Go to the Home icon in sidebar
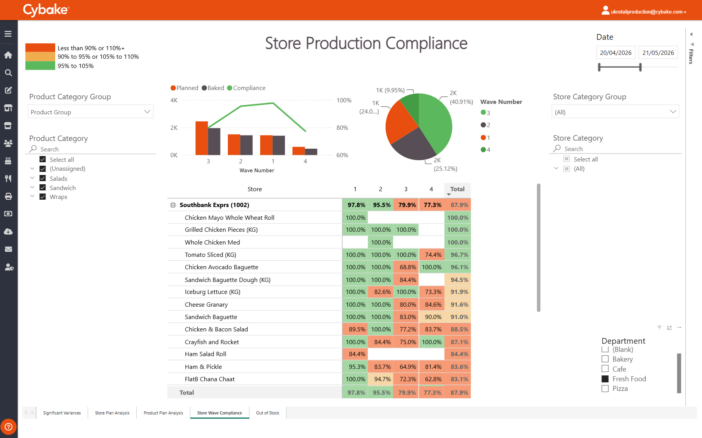This screenshot has height=438, width=702. [8, 55]
